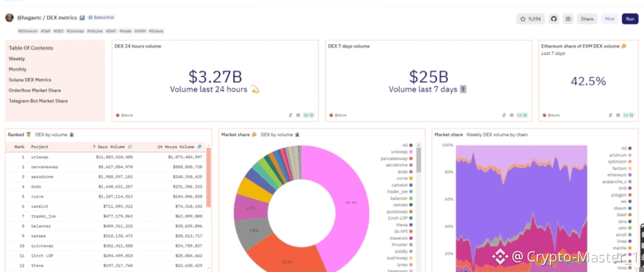This screenshot has width=644, height=272.
Task: Jump to Solana DEX Metrics section
Action: tap(30, 80)
